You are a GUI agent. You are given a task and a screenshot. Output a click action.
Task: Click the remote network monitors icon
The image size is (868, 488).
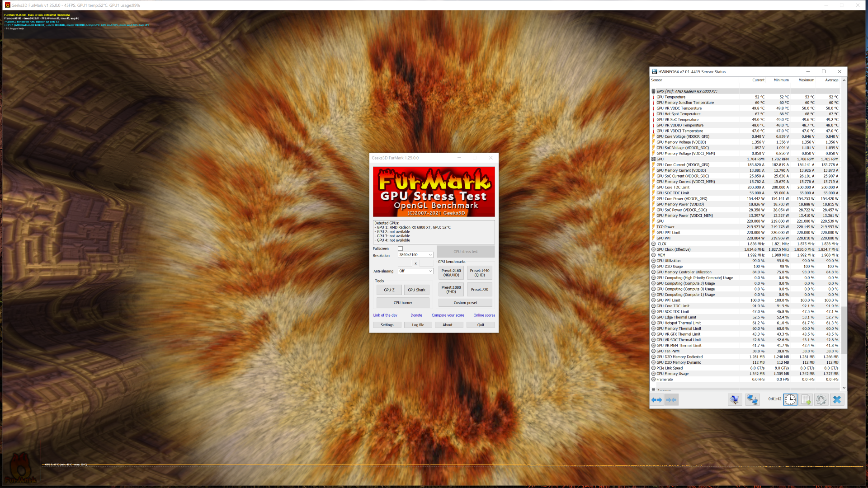752,400
